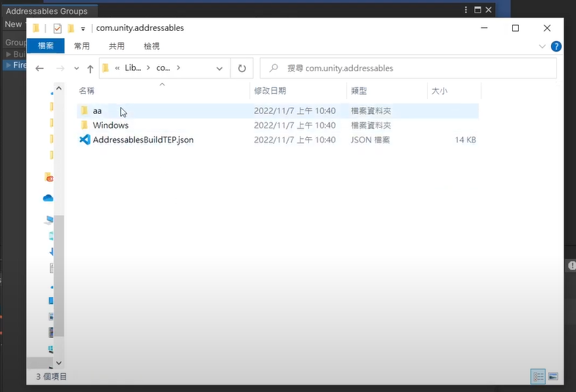Switch to details view layout icon
This screenshot has height=392, width=576.
tap(538, 377)
